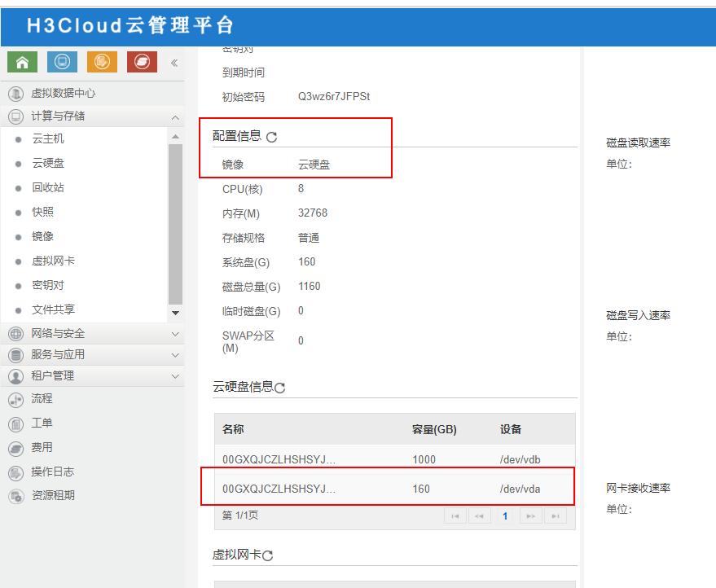Open 虚拟数据中心 in the sidebar

point(63,93)
